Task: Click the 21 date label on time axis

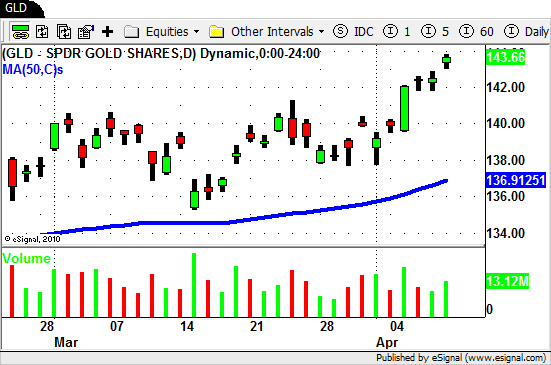Action: [257, 326]
